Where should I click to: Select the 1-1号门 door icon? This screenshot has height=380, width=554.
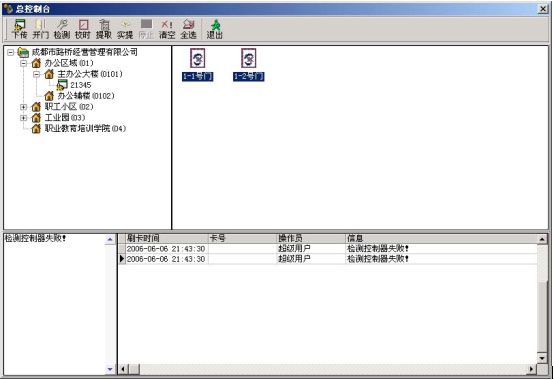(x=198, y=65)
